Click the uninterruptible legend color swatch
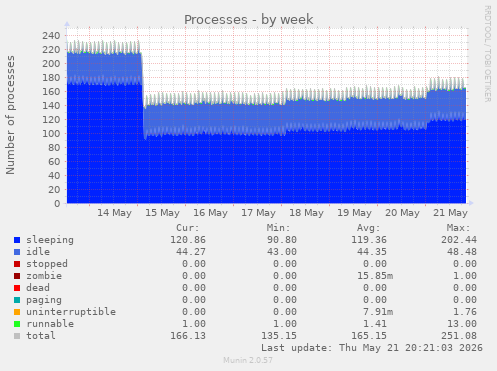This screenshot has width=497, height=371. point(17,312)
